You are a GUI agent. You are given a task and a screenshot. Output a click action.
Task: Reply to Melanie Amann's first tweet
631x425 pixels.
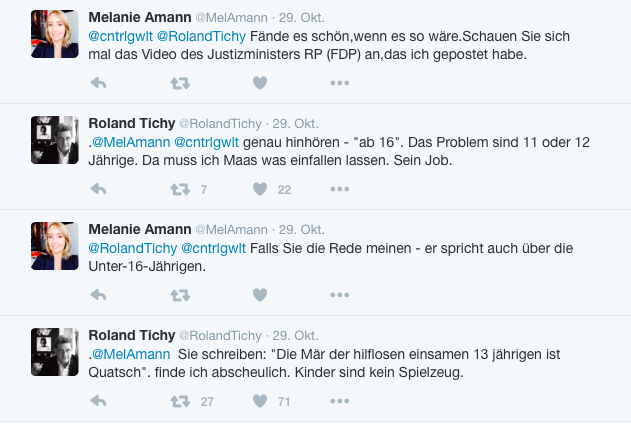pos(98,83)
